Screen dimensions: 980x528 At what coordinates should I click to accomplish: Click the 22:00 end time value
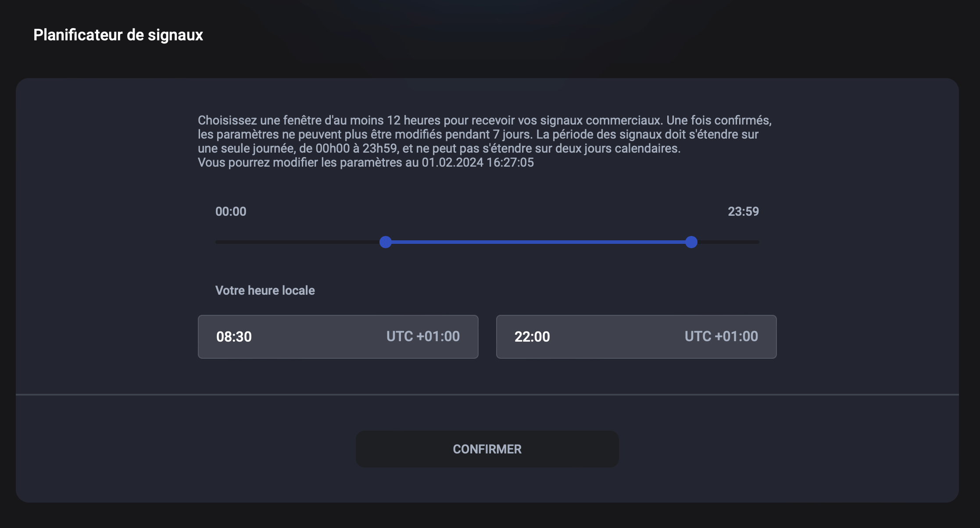click(x=532, y=337)
